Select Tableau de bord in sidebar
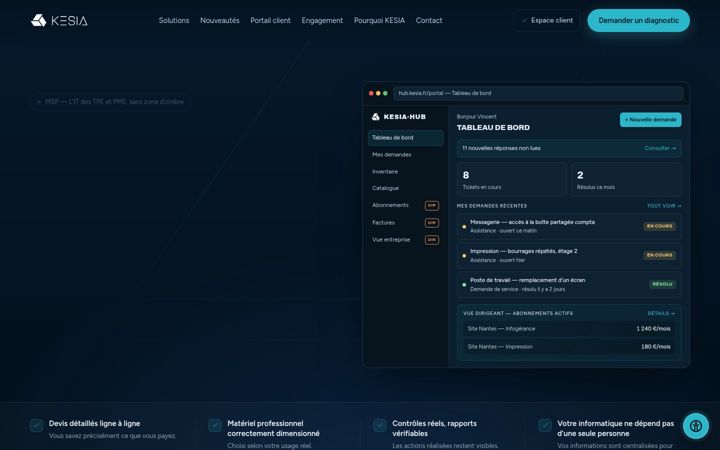The width and height of the screenshot is (720, 450). pos(405,138)
